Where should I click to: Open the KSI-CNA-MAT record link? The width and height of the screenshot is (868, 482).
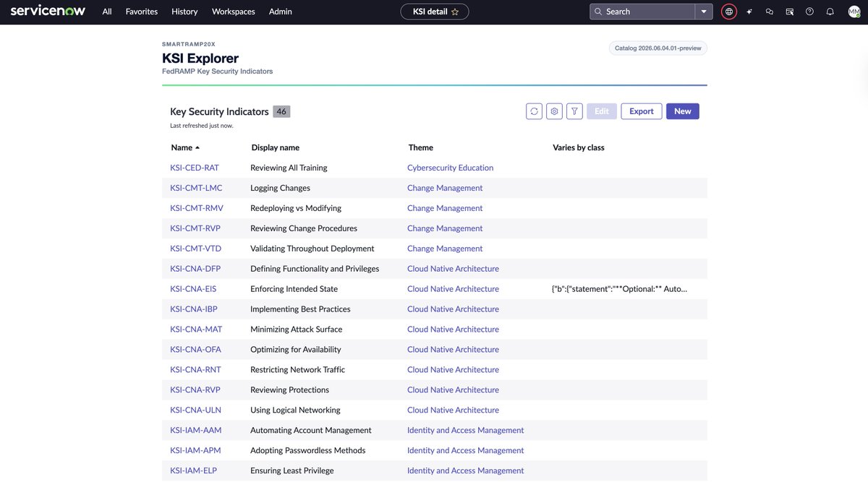pos(196,330)
